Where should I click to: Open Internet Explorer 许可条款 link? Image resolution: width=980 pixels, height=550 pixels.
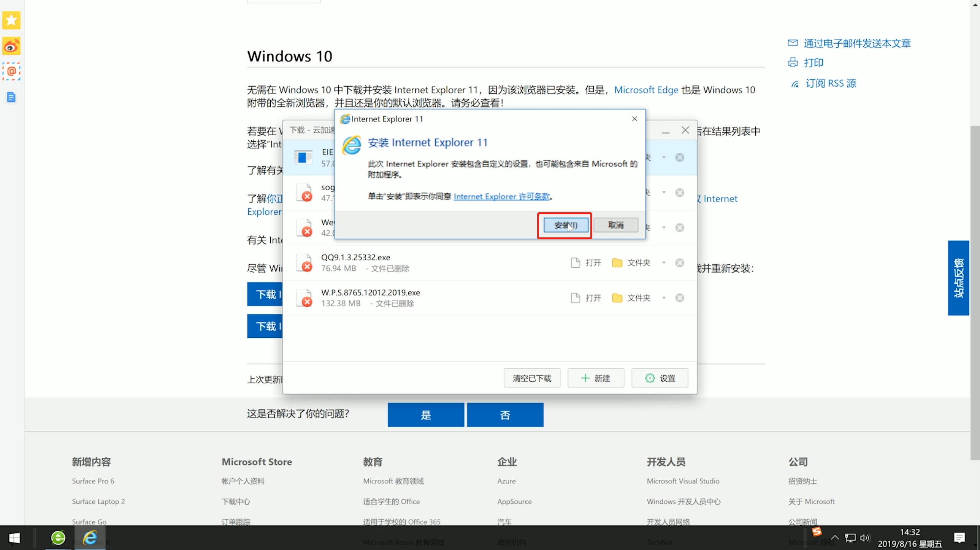click(x=501, y=196)
